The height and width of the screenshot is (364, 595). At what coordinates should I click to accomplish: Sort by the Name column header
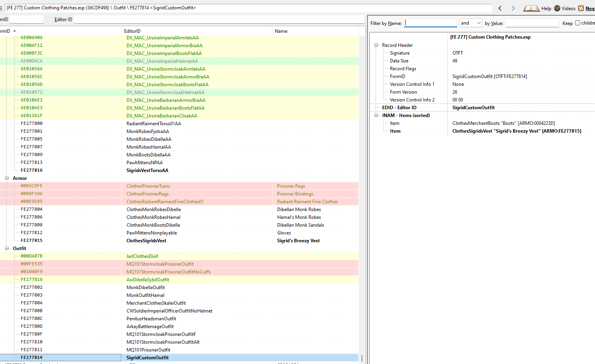click(x=315, y=31)
